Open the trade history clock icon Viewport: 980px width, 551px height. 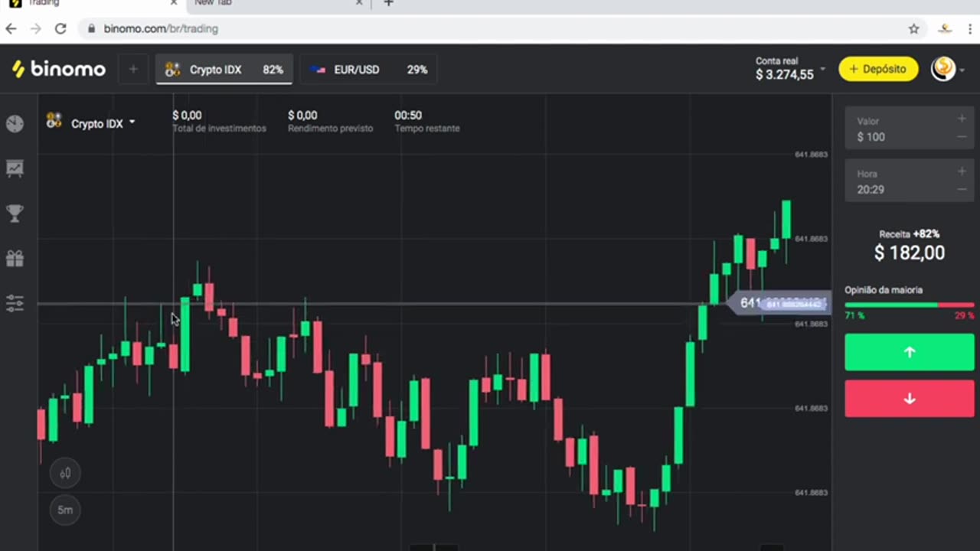tap(15, 124)
